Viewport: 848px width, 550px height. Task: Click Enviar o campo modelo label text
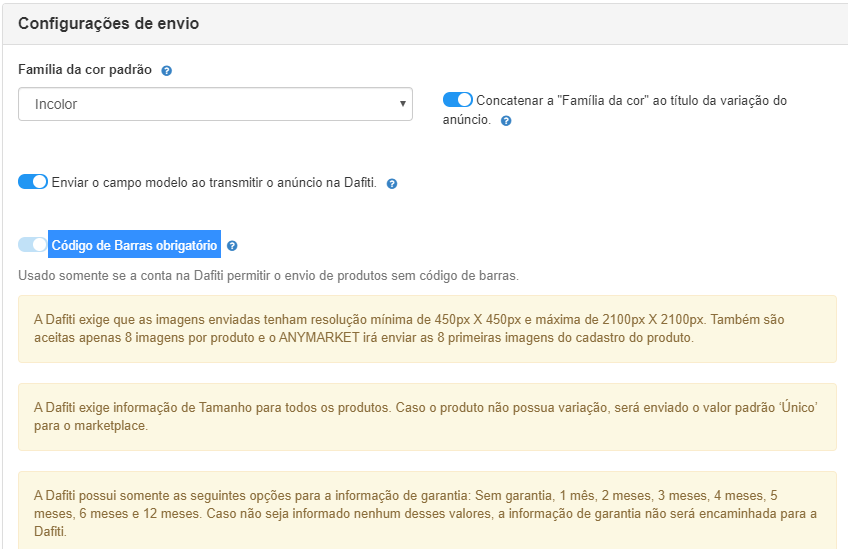214,183
